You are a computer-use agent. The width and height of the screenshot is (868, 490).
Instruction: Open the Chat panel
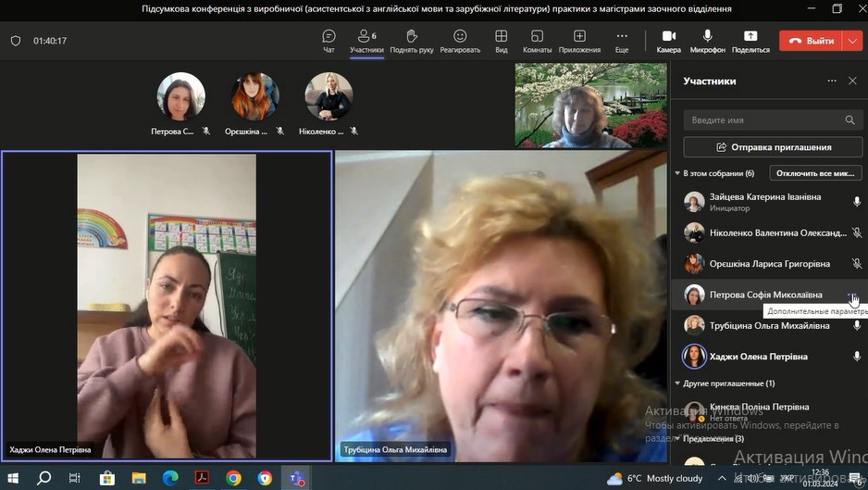click(x=329, y=41)
